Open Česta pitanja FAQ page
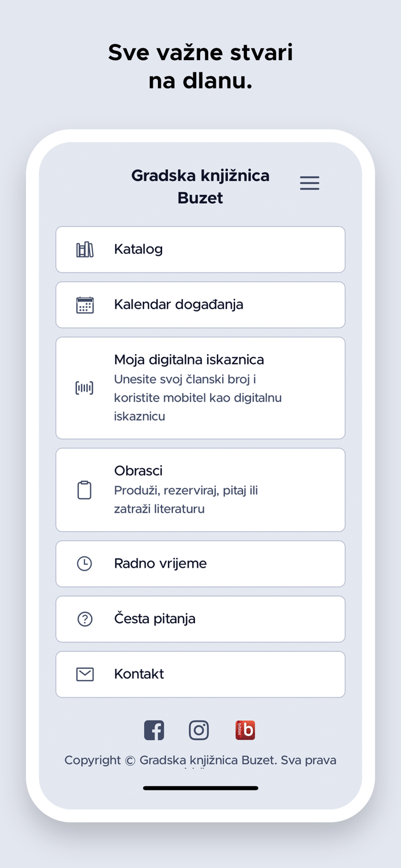401x868 pixels. click(200, 619)
